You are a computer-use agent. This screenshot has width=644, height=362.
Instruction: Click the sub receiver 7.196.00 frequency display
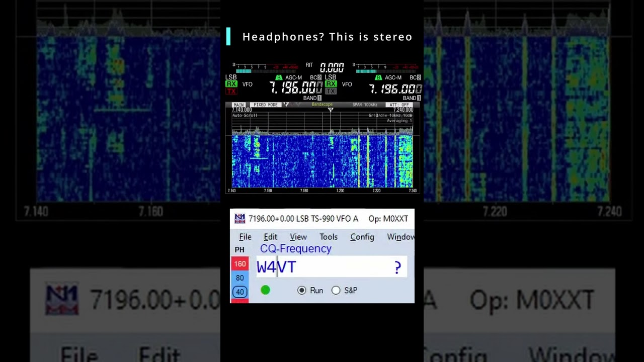(x=395, y=89)
